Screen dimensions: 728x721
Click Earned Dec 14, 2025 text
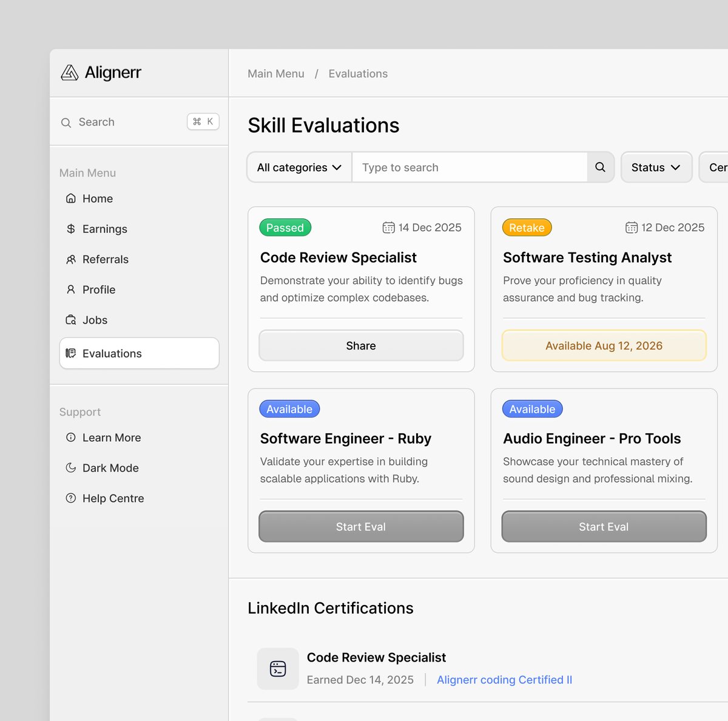coord(360,680)
